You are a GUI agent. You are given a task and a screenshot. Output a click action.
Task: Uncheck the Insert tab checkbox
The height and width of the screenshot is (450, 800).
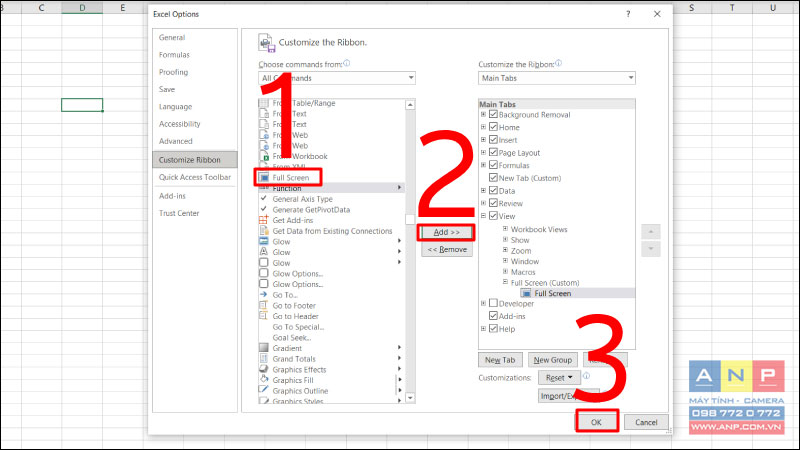[493, 139]
